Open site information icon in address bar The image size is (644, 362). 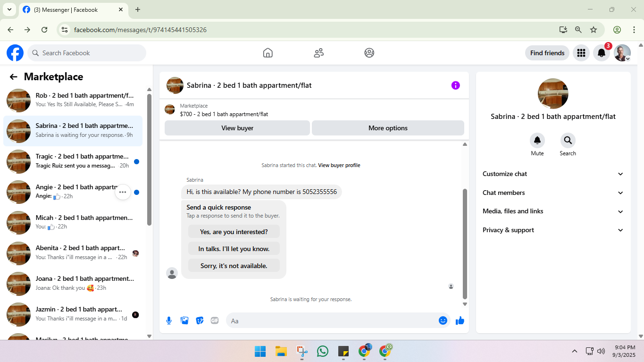65,30
